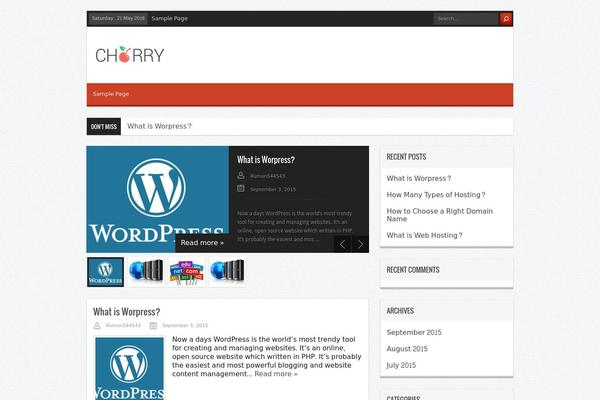The height and width of the screenshot is (400, 600).
Task: Open Sample Page in red navigation bar
Action: pyautogui.click(x=111, y=94)
